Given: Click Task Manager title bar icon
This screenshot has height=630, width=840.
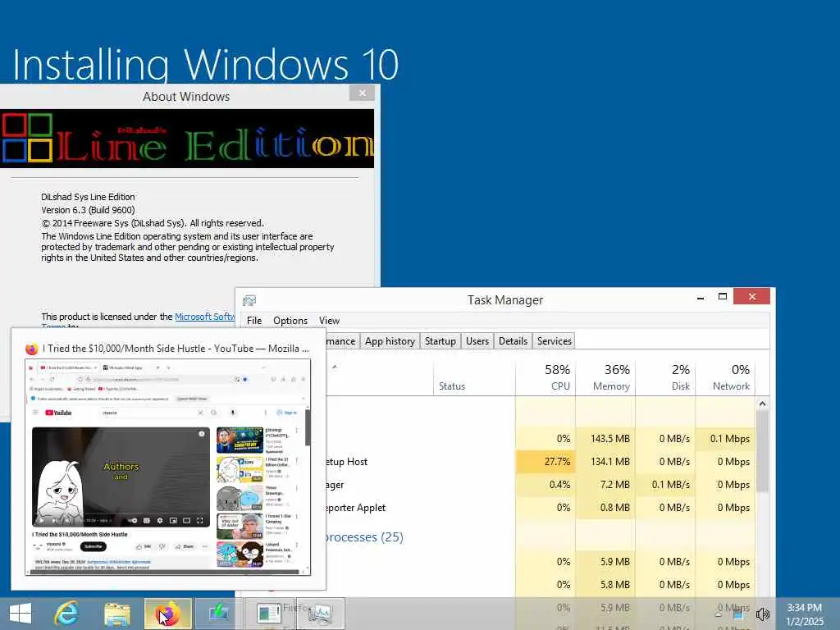Looking at the screenshot, I should coord(249,300).
